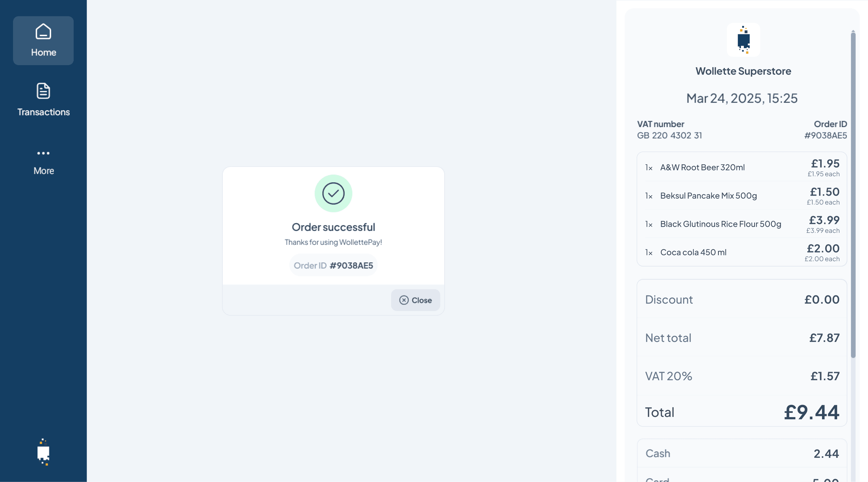Click the receipt Order ID #9038AE5 value
868x482 pixels.
[x=825, y=135]
